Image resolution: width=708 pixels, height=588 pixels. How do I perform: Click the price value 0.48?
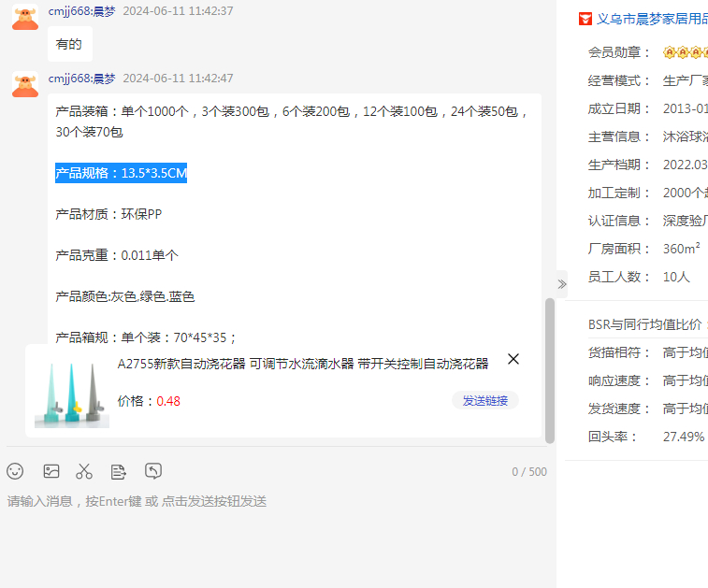pos(168,401)
